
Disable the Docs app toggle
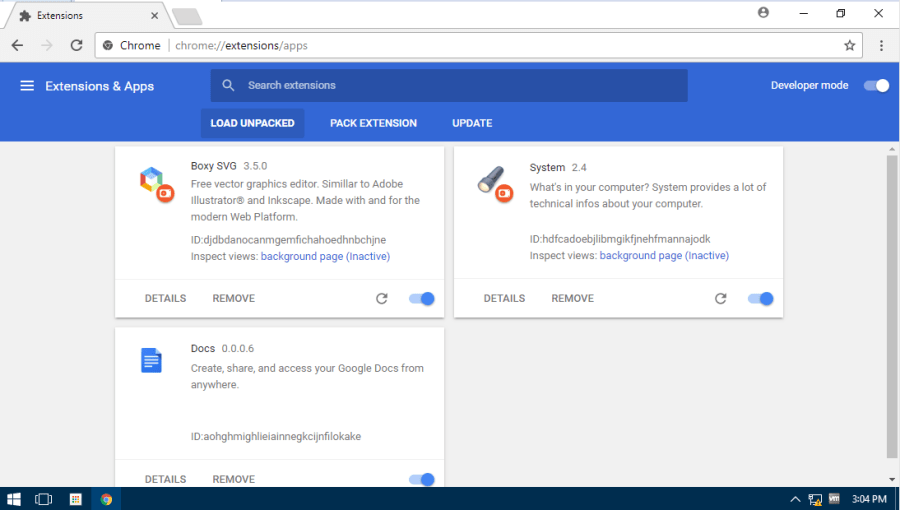[x=422, y=479]
